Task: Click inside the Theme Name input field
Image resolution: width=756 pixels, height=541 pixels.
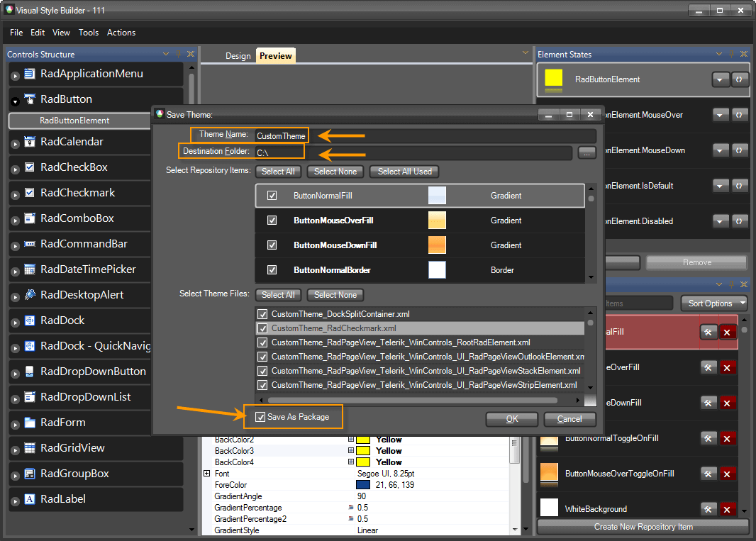Action: point(280,135)
